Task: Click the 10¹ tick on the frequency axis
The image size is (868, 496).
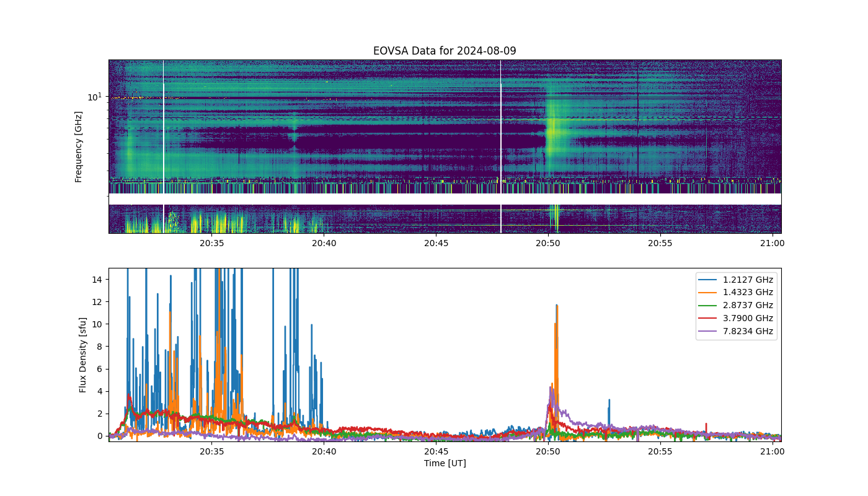Action: [94, 97]
